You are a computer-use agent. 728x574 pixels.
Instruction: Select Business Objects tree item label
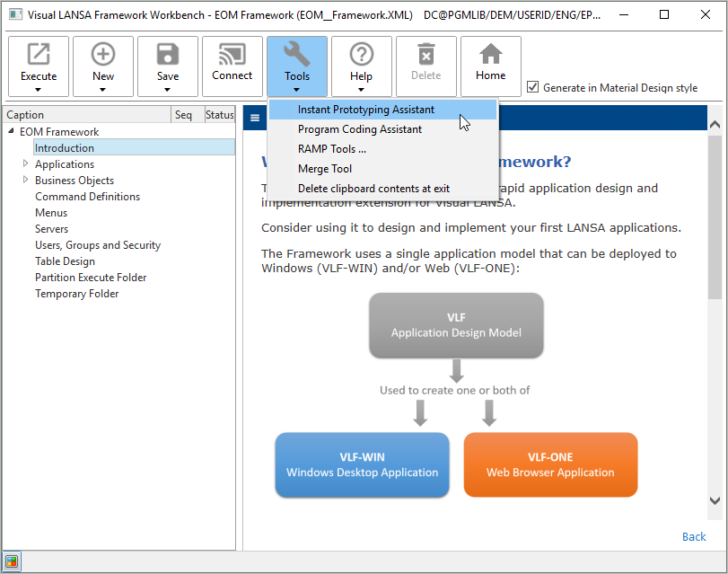(x=75, y=181)
